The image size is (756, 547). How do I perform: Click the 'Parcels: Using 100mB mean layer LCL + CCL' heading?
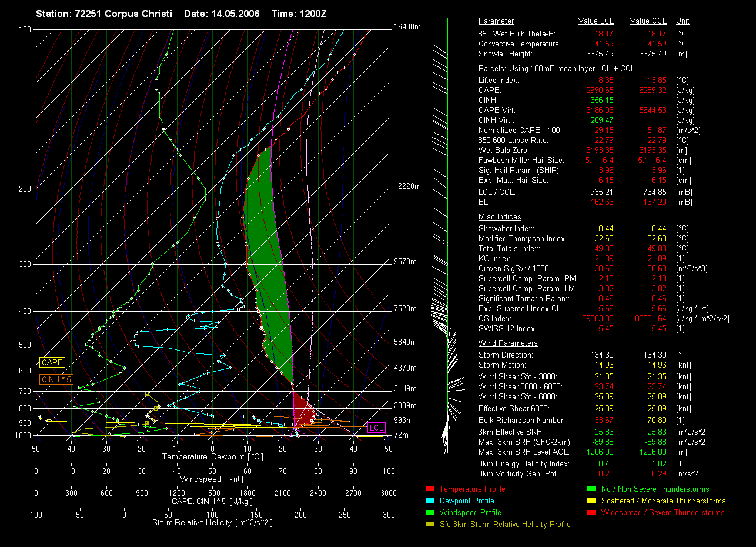click(x=557, y=69)
